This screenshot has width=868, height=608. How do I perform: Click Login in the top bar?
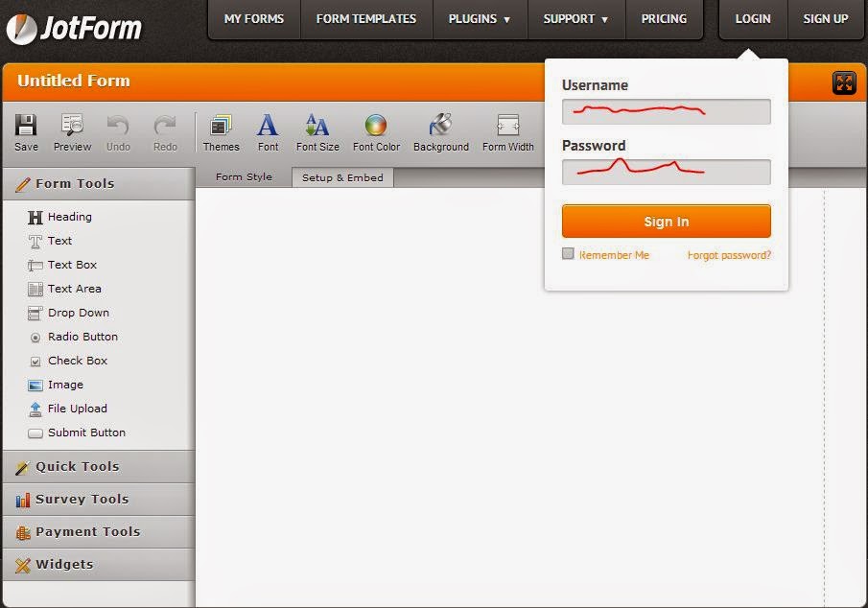(x=753, y=19)
